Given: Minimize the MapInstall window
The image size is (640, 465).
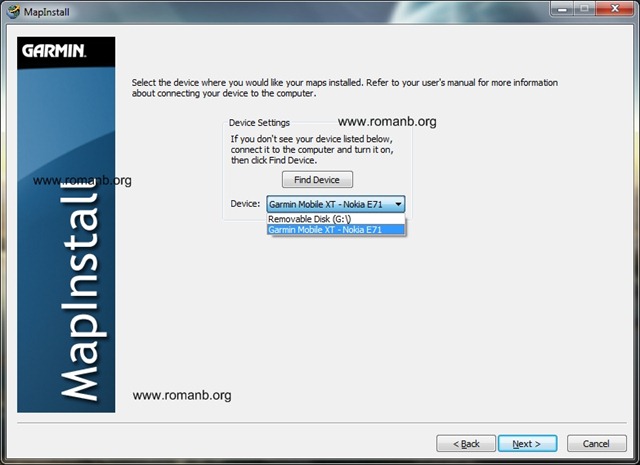Looking at the screenshot, I should click(x=562, y=9).
